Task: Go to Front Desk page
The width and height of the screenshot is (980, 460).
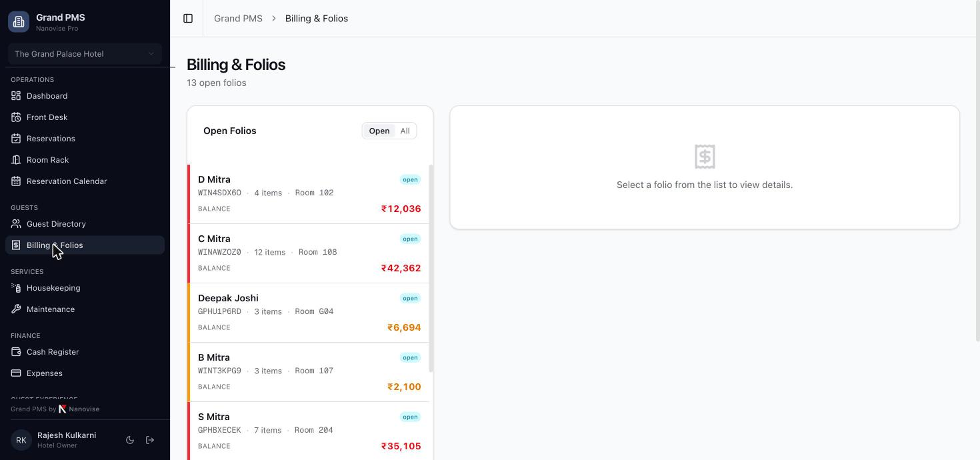Action: pos(85,117)
